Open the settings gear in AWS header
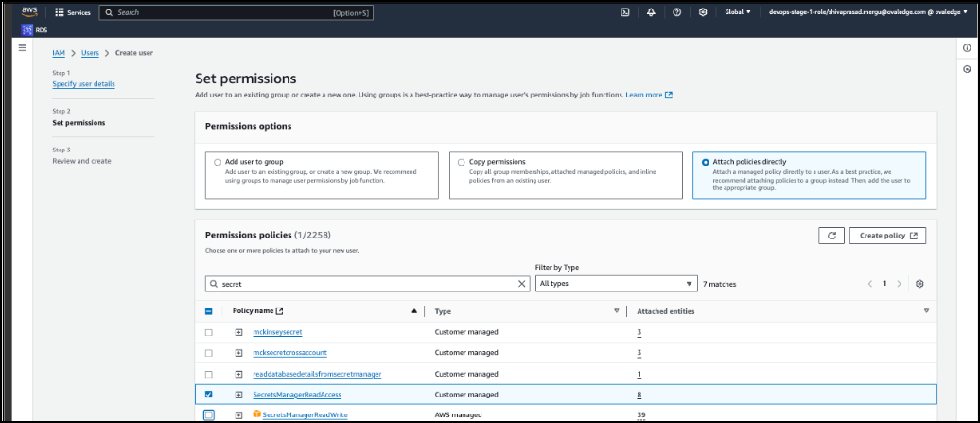Viewport: 980px width, 423px height. pyautogui.click(x=702, y=12)
